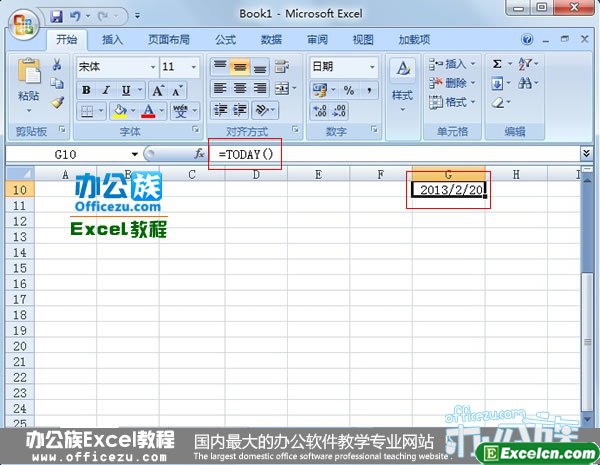Cut selection with scissors icon
Viewport: 600px width, 465px height.
pos(57,64)
